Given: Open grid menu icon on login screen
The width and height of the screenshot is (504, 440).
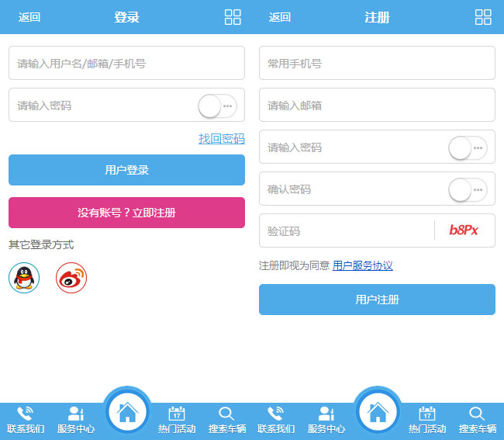Looking at the screenshot, I should coord(233,17).
